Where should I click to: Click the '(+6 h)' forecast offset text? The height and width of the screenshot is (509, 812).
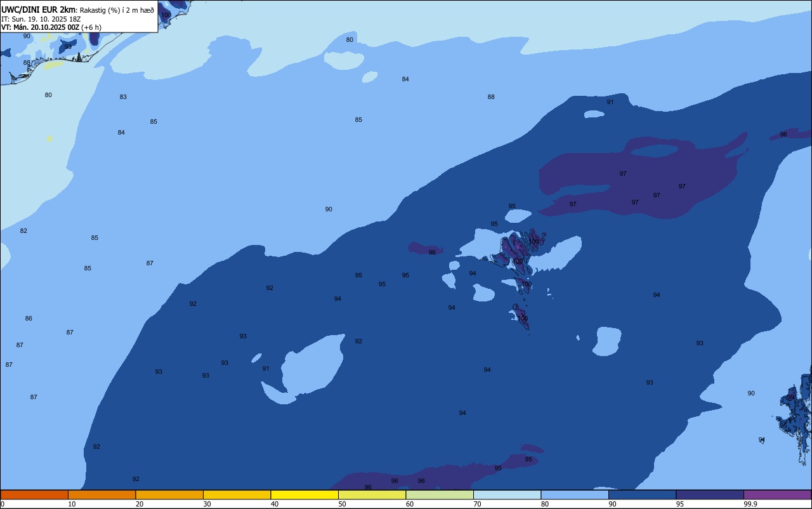click(91, 27)
